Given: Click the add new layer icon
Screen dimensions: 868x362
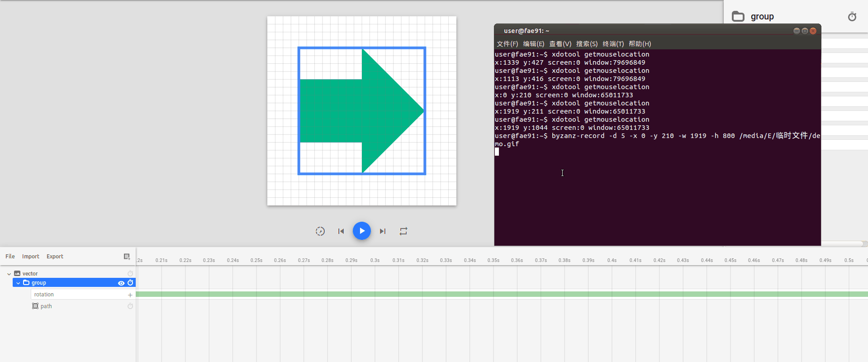Looking at the screenshot, I should click(x=127, y=257).
